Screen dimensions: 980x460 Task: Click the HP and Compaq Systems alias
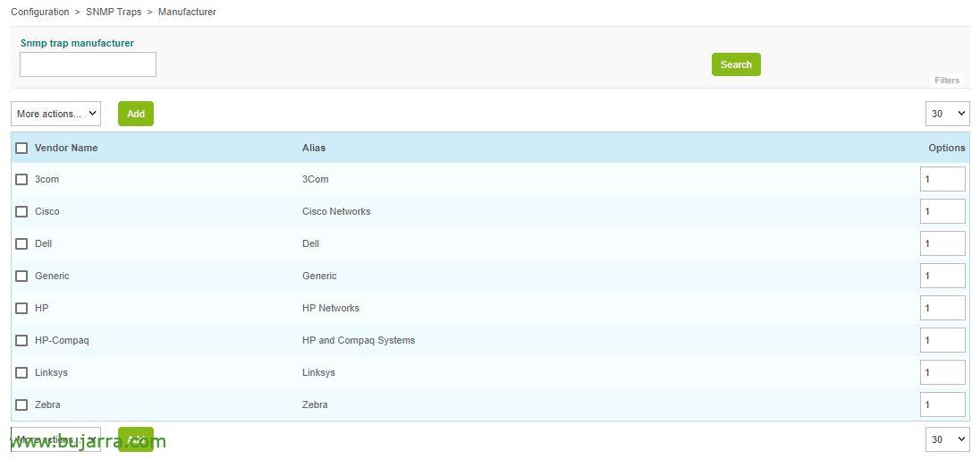[359, 340]
